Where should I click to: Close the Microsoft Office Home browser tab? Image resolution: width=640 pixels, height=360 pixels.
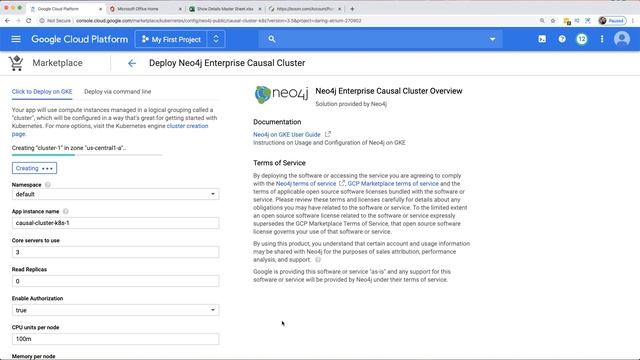180,9
